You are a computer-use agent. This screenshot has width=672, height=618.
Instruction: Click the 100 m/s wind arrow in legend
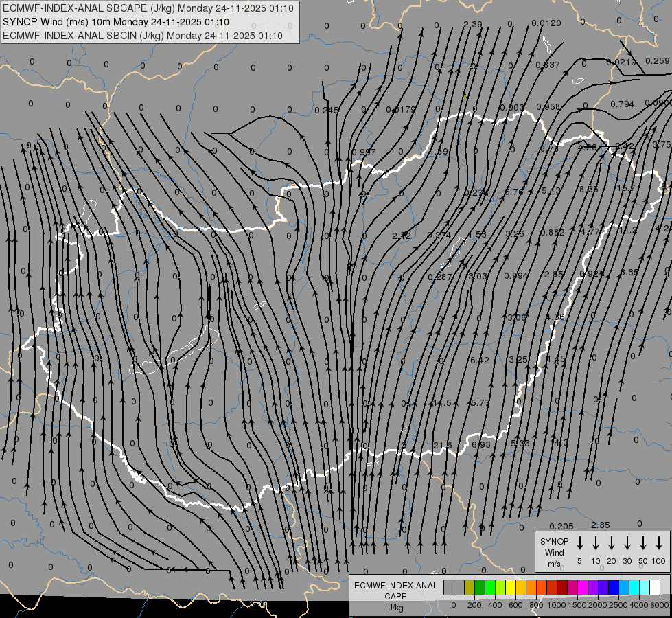[659, 543]
